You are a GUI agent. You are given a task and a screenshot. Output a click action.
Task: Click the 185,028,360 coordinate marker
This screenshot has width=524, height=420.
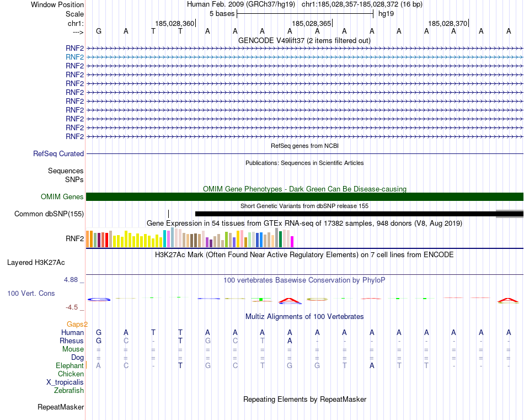click(175, 23)
